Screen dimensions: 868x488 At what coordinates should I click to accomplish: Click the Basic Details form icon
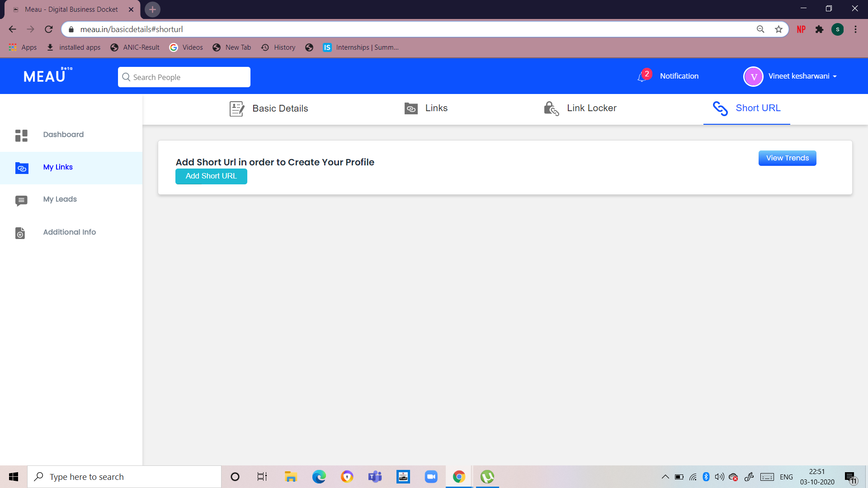click(237, 109)
